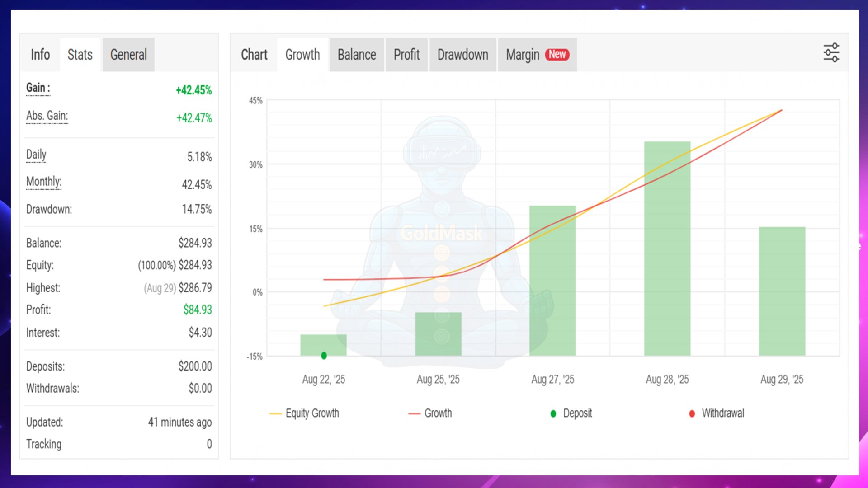Click the Monthly label
Screen dimensions: 868x488
pos(44,182)
